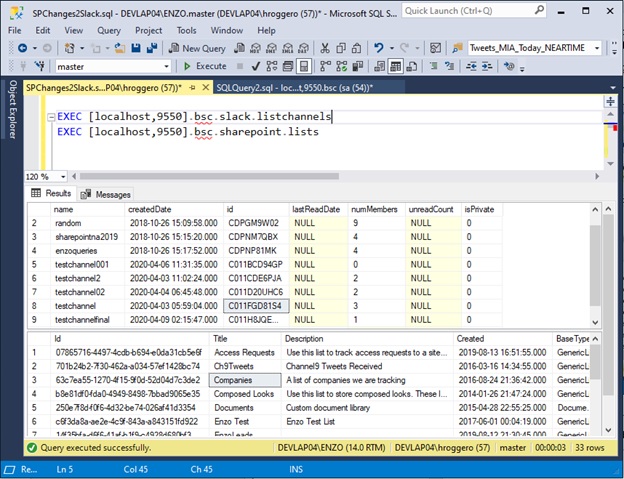Click the New Query button
The image size is (624, 479).
(x=197, y=48)
